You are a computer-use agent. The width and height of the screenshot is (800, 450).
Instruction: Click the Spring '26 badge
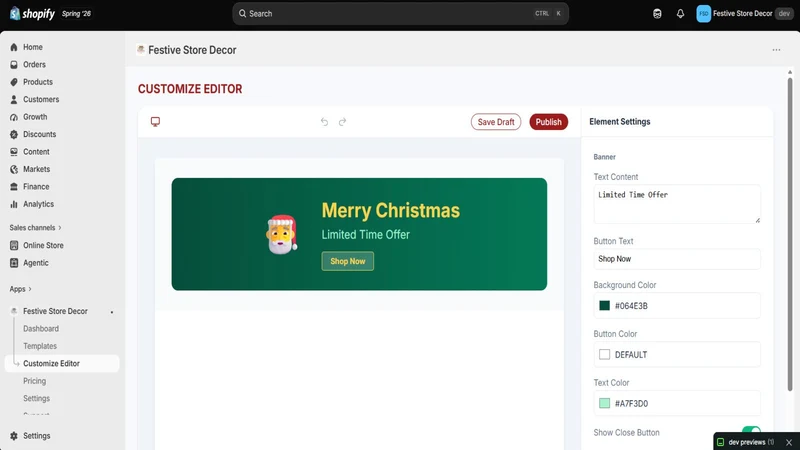pyautogui.click(x=77, y=14)
